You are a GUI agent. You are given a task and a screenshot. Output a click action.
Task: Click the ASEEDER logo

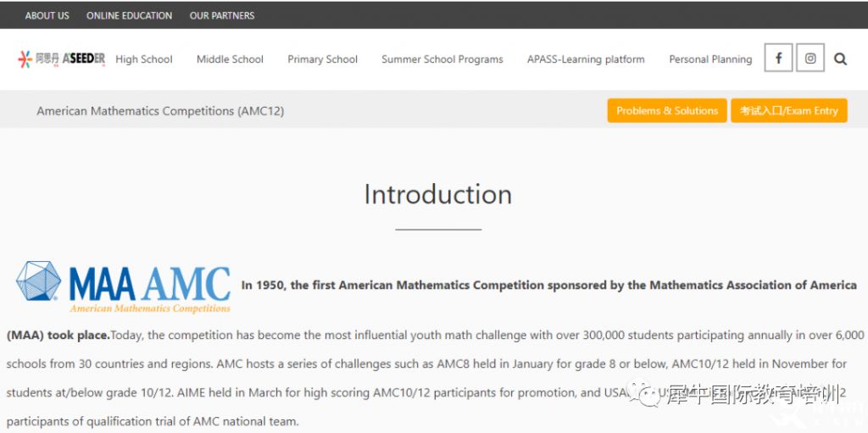[x=61, y=58]
